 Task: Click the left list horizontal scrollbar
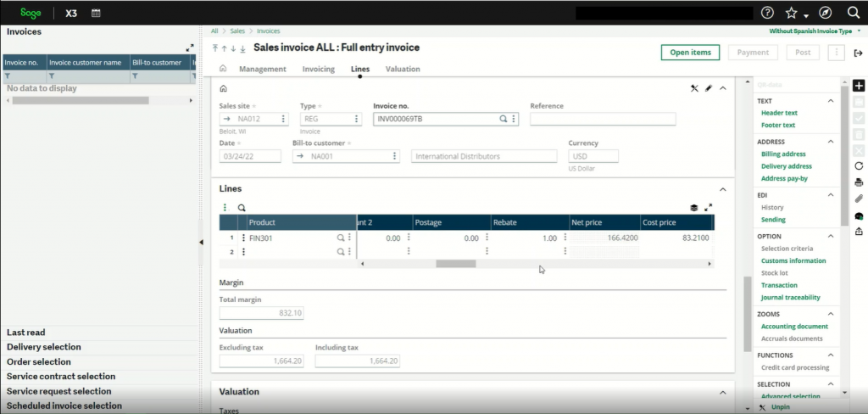click(81, 100)
